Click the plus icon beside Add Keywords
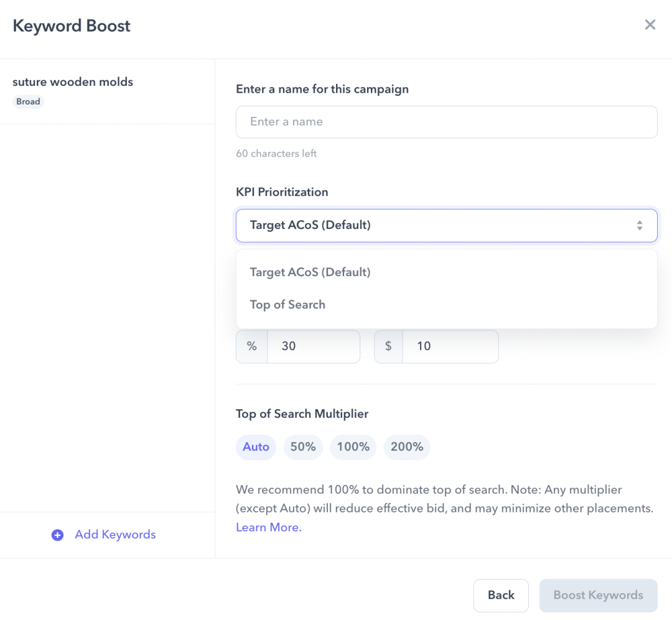Image resolution: width=672 pixels, height=620 pixels. 57,535
